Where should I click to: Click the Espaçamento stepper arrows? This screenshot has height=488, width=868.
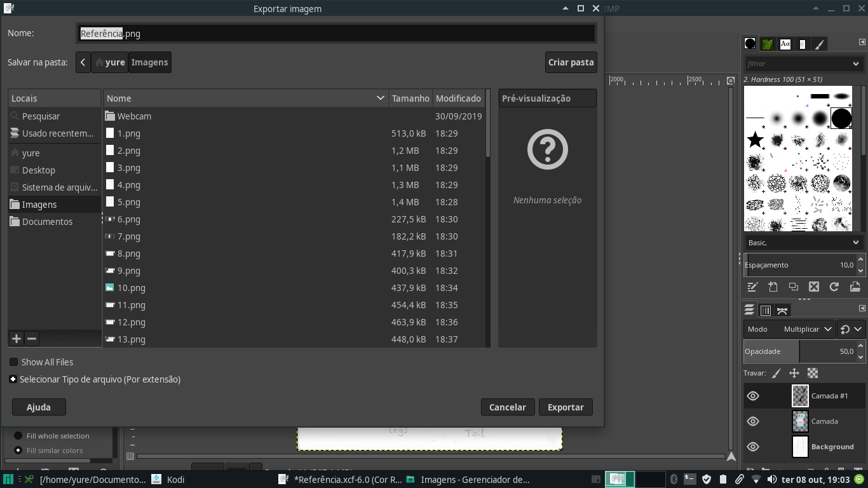861,265
